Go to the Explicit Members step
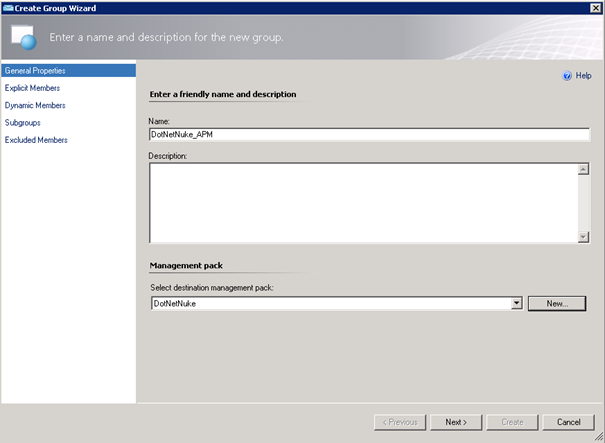 click(x=33, y=88)
